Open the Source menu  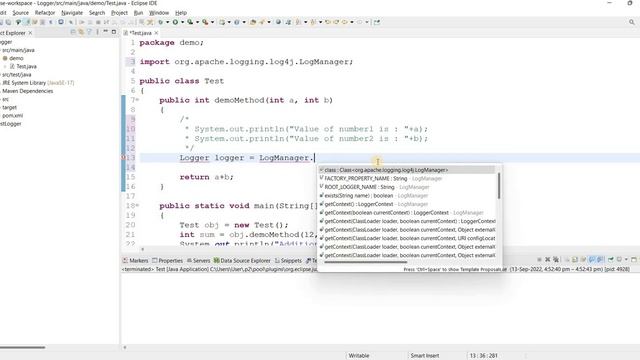[x=20, y=13]
